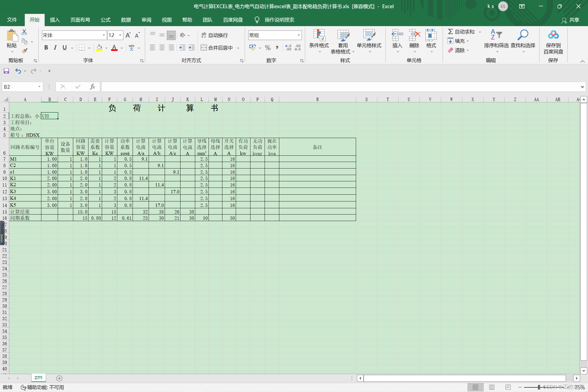This screenshot has width=588, height=392.
Task: Expand the Name Box dropdown arrow
Action: click(39, 87)
